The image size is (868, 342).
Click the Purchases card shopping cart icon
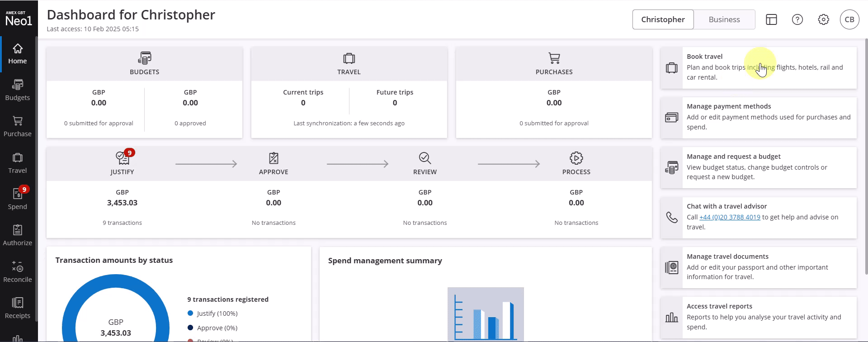(x=554, y=58)
